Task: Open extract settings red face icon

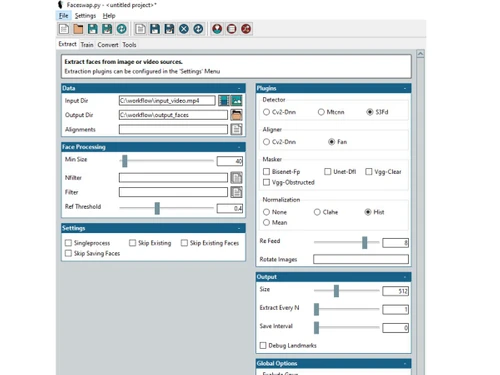Action: pos(217,29)
